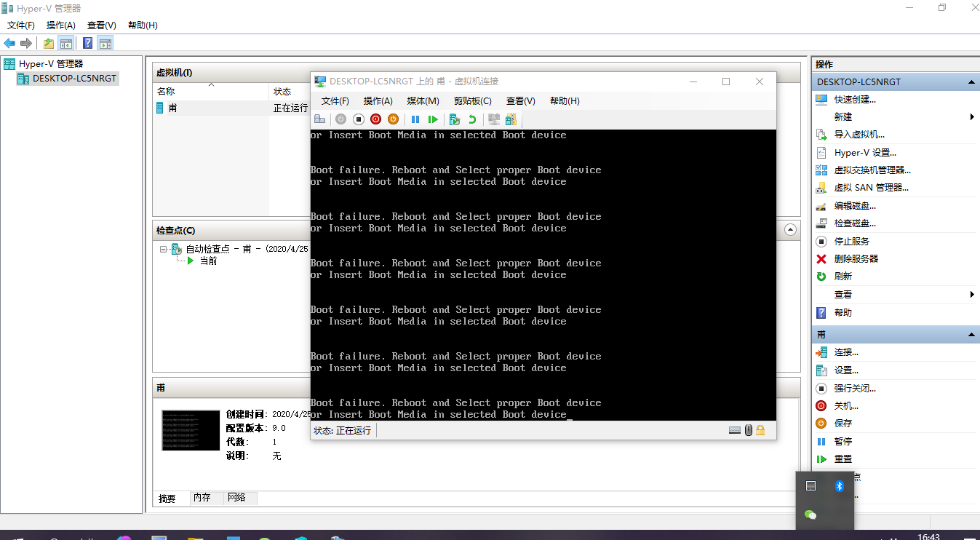Open 文件(F) menu in VM connection window
Viewport: 980px width, 540px height.
(x=335, y=101)
